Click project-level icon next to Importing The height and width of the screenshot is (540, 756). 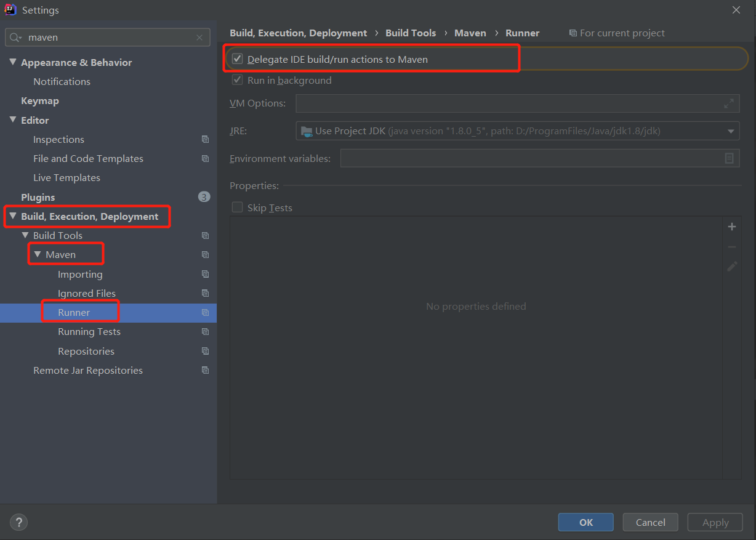click(205, 274)
